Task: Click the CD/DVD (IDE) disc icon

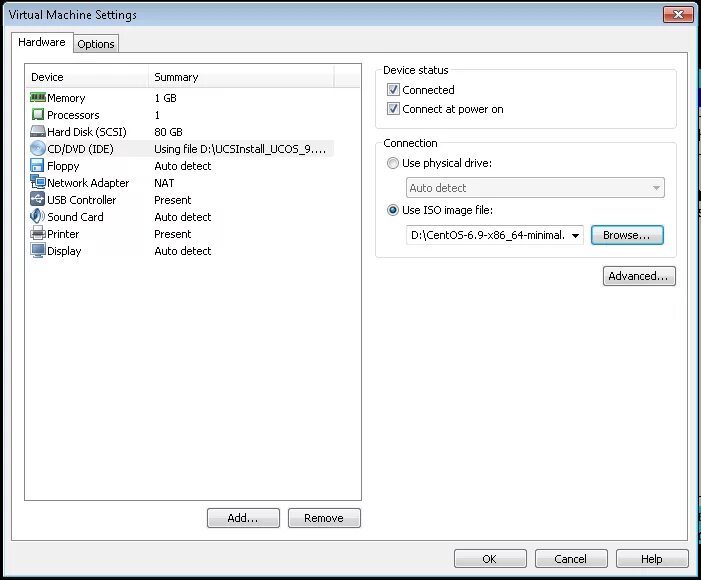Action: [38, 148]
